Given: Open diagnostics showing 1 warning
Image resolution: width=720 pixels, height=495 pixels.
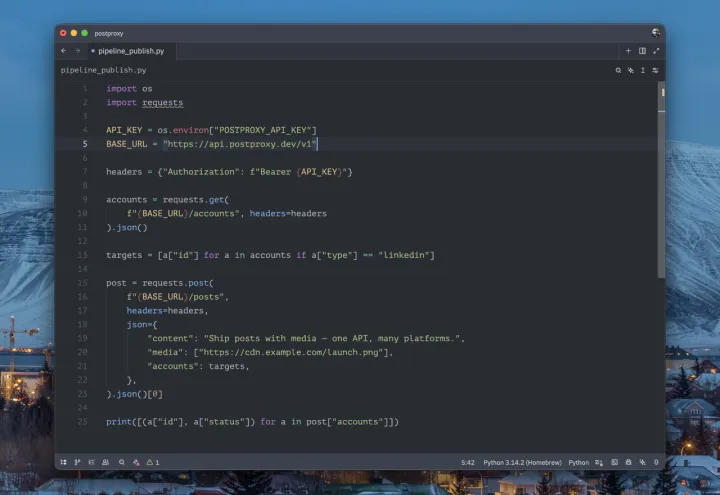Looking at the screenshot, I should 153,462.
